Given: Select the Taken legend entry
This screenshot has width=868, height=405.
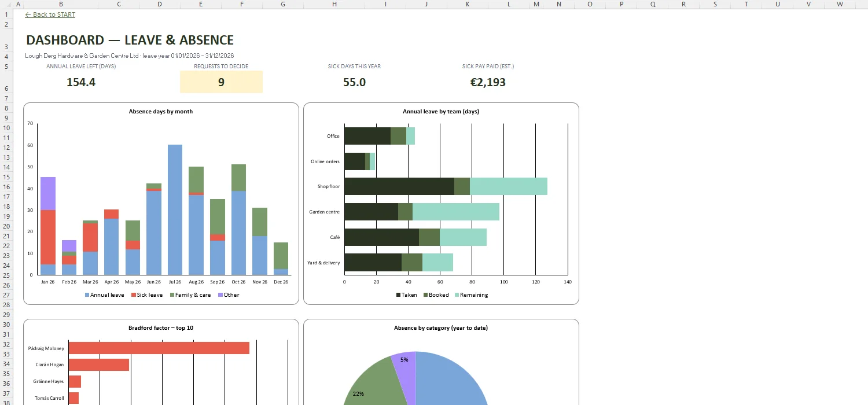Looking at the screenshot, I should tap(406, 295).
